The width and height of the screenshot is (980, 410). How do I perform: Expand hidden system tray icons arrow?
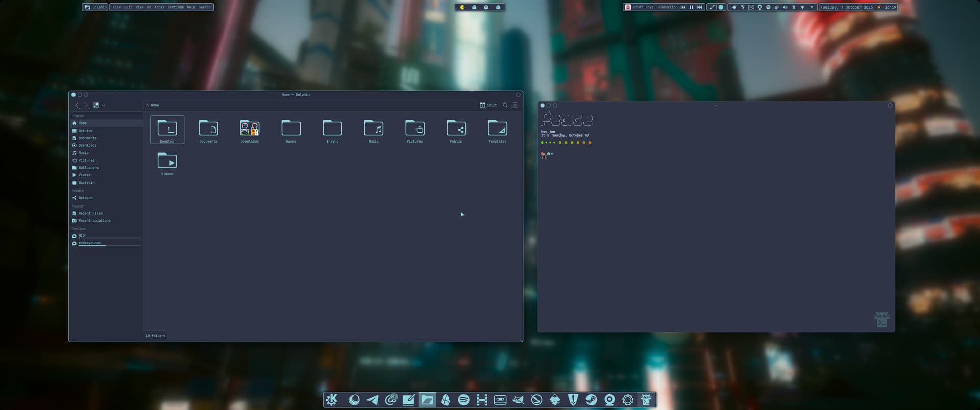(812, 7)
